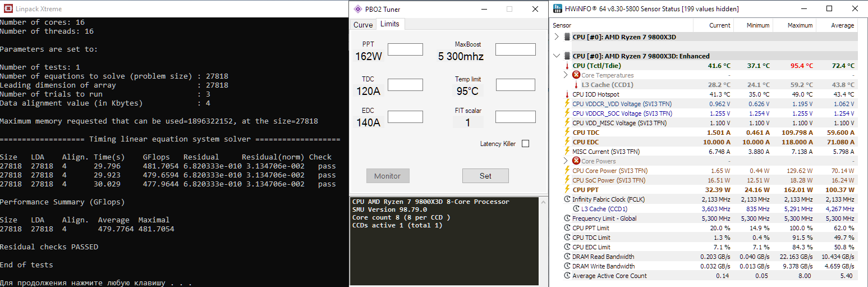Click the CPU EDC Limit gauge icon
Screen dimensions: 868x287
(x=567, y=247)
